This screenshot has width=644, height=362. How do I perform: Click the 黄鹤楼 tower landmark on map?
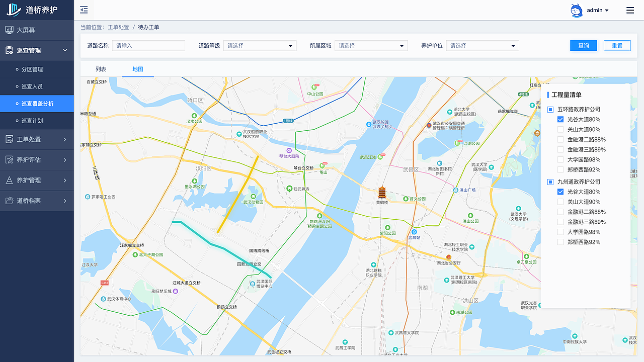tap(382, 193)
